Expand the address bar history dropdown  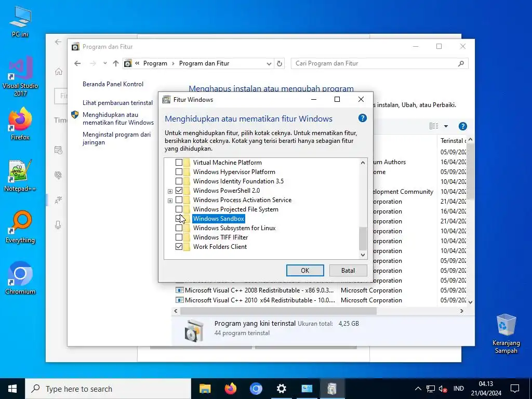pos(269,63)
